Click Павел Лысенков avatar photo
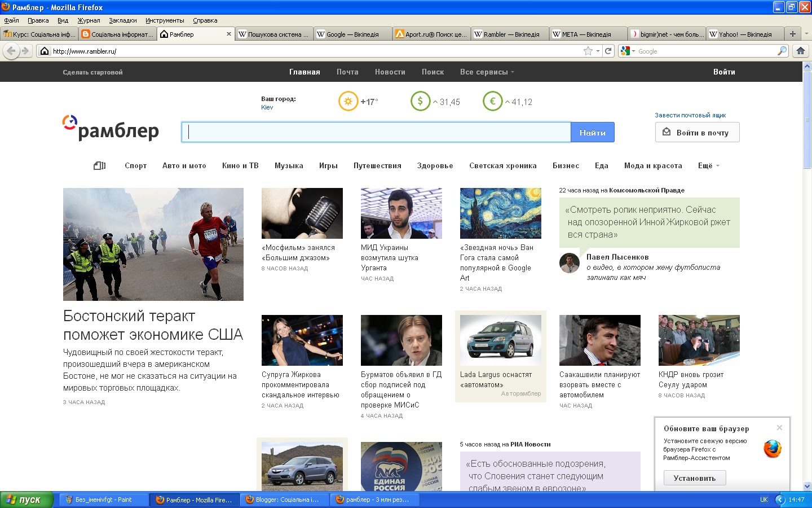Viewport: 812px width, 508px height. (x=570, y=263)
